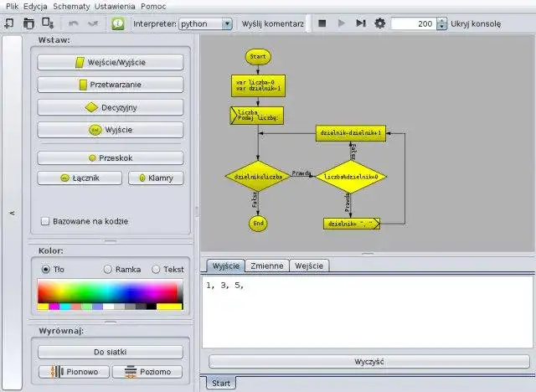Insert a Decyzyjny block

[110, 107]
